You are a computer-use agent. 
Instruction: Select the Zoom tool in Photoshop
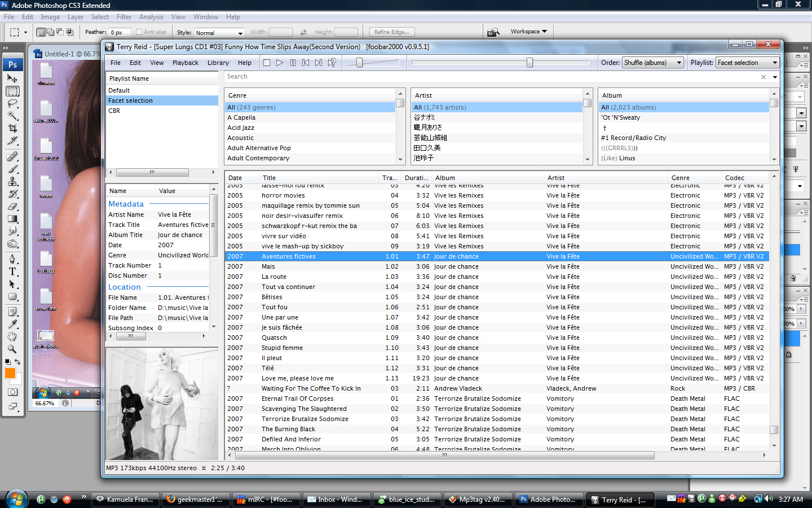tap(12, 349)
